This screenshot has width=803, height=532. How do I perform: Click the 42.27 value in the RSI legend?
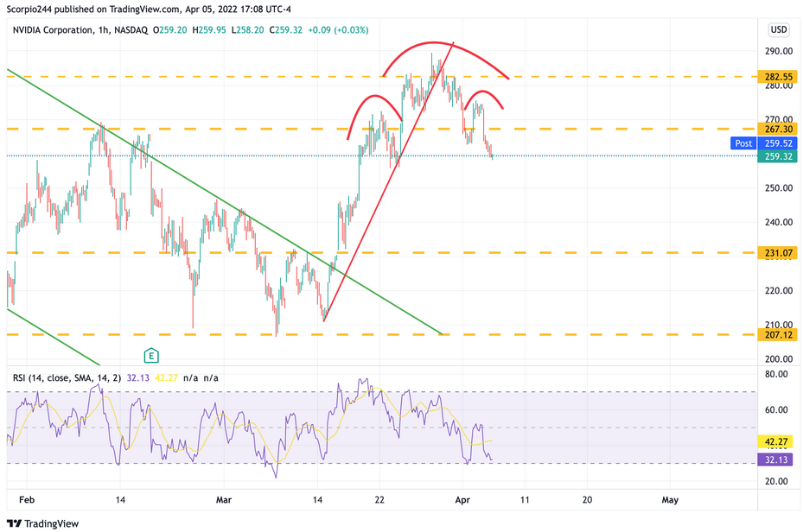tap(166, 378)
